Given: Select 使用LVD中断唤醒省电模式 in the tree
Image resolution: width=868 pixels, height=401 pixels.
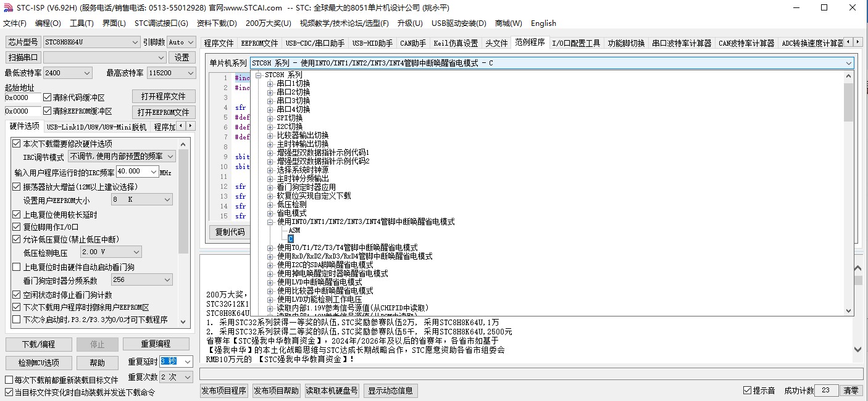Looking at the screenshot, I should [319, 282].
